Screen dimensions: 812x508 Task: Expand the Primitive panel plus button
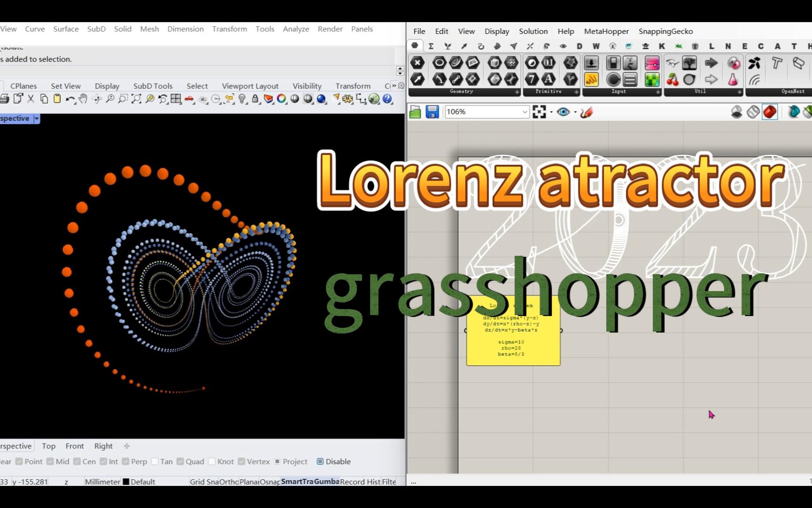(577, 92)
